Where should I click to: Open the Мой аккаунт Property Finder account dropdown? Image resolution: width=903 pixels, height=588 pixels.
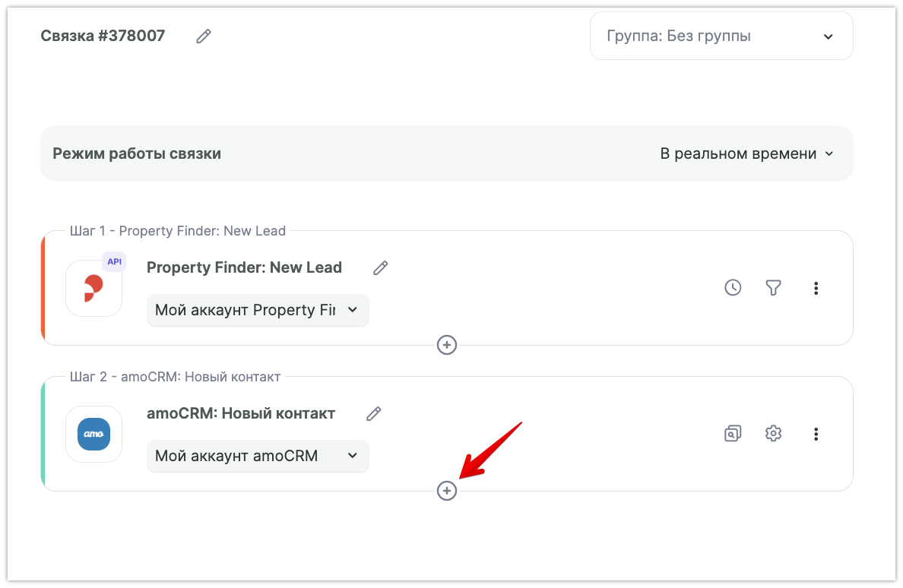tap(257, 310)
